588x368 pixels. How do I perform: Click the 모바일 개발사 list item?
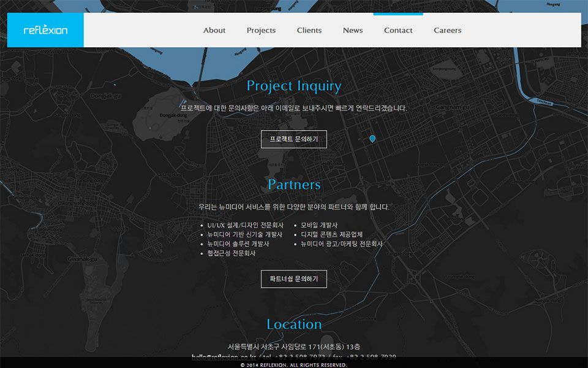[319, 225]
